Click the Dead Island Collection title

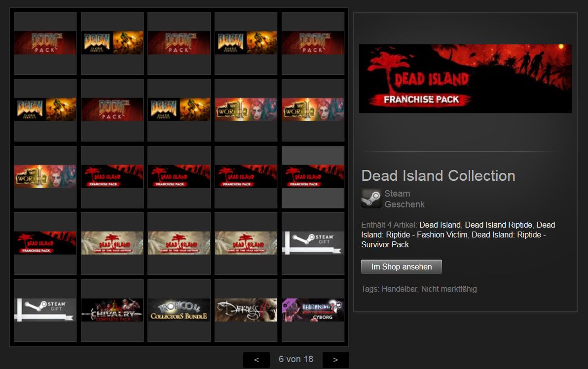click(x=439, y=176)
